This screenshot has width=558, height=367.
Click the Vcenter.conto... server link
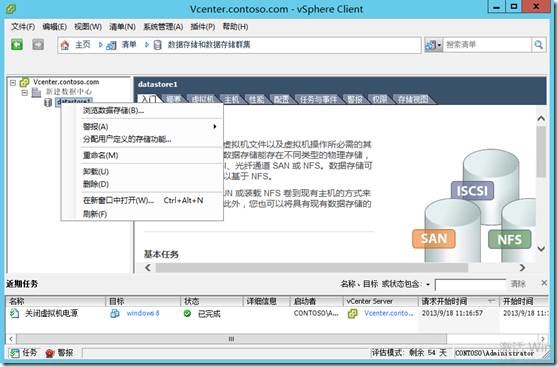[389, 313]
